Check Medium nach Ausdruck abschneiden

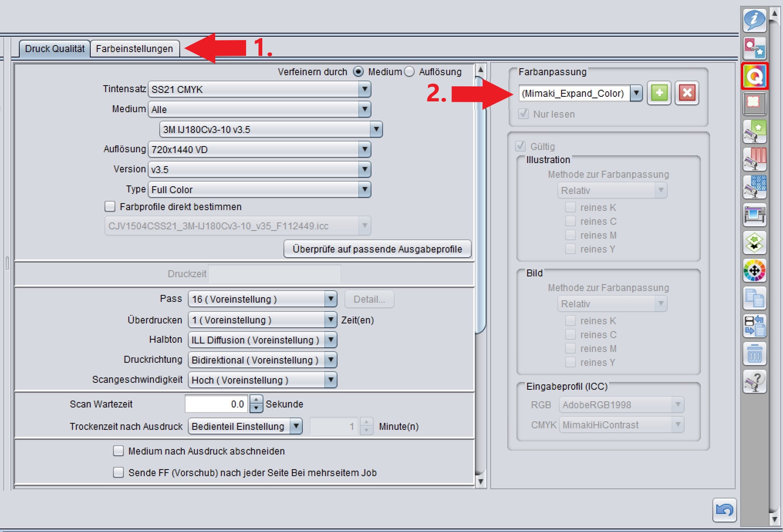pos(118,451)
